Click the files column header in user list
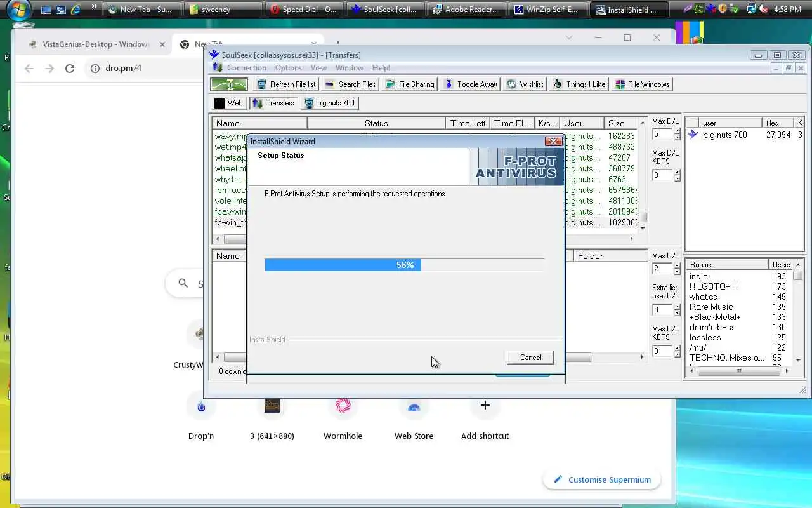Screen dimensions: 812x508 (x=778, y=123)
